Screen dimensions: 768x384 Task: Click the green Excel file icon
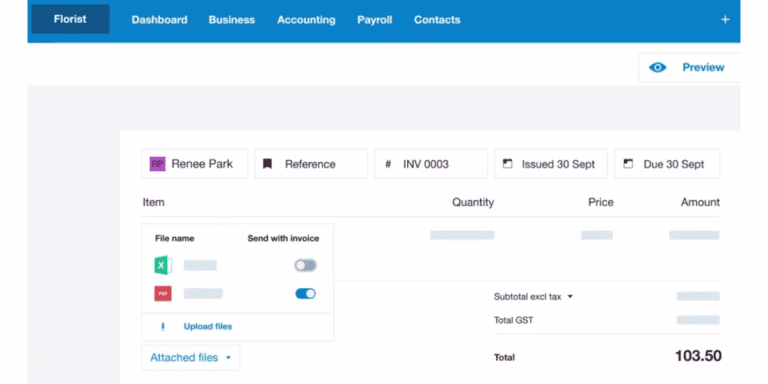tap(163, 265)
